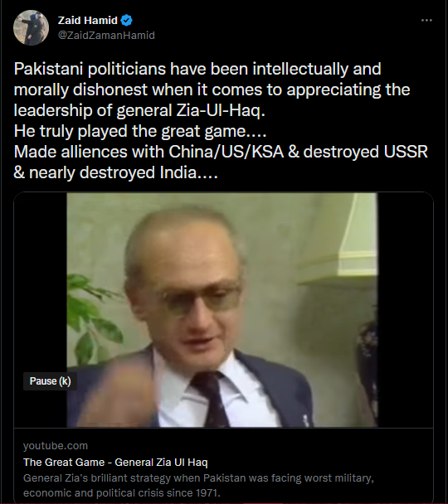Click the card description about General Zia's strategy
This screenshot has height=504, width=448.
(x=198, y=486)
